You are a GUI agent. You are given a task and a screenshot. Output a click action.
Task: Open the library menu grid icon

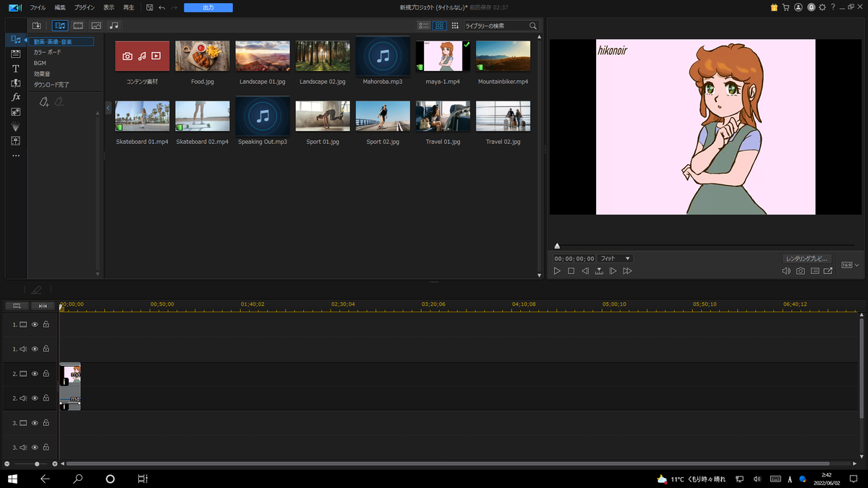455,26
